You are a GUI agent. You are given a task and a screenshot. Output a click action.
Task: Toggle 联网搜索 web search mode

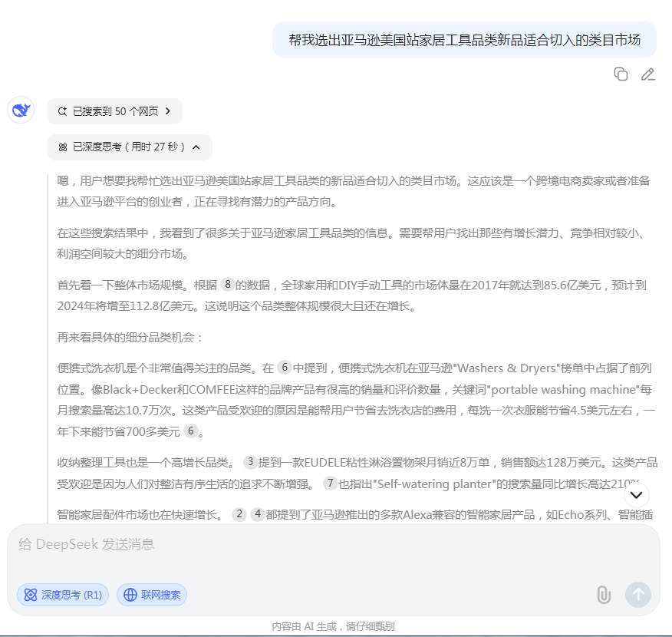point(152,595)
